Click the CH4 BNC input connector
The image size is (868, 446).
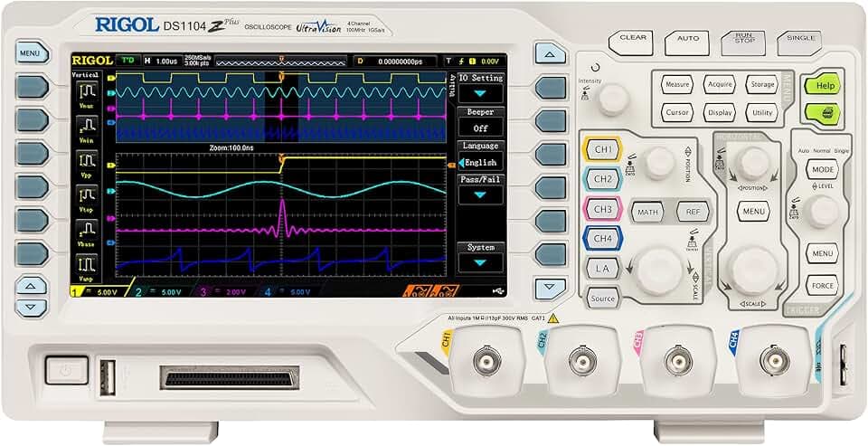pos(774,361)
